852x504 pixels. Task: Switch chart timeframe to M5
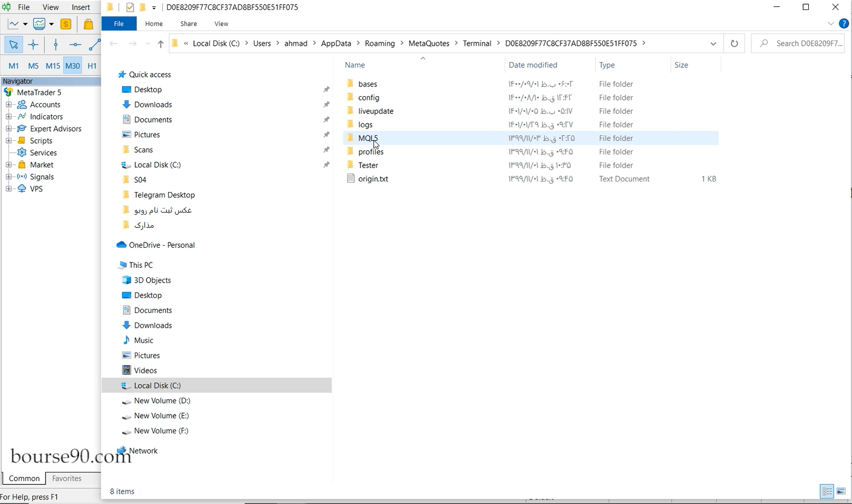coord(33,66)
